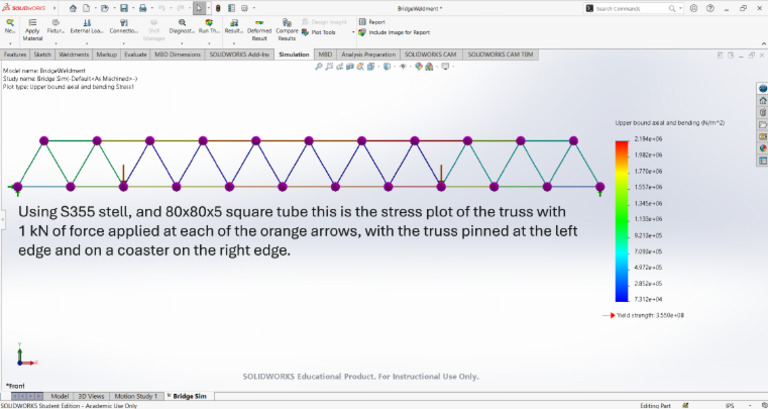Open Diagnostic Tools
The image size is (768, 409).
(x=182, y=26)
